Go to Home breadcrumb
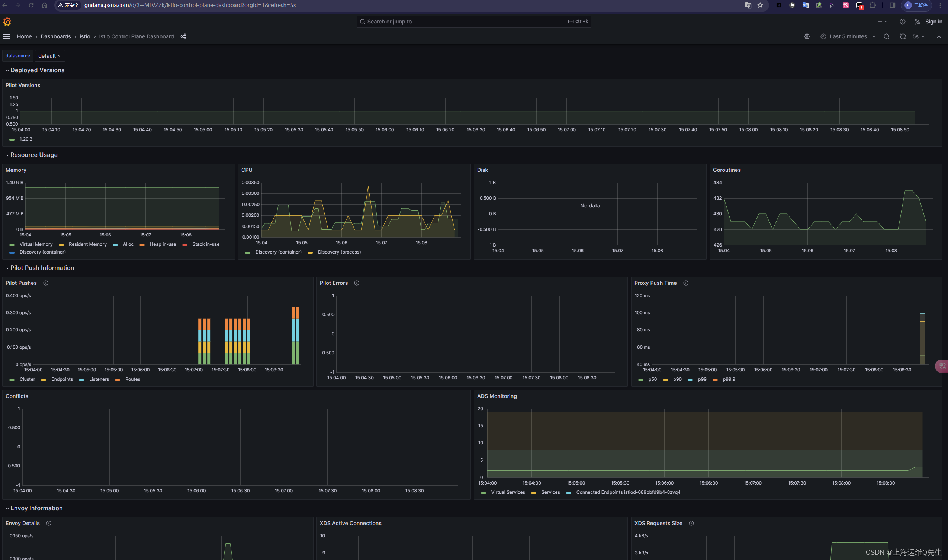948x560 pixels. (x=24, y=36)
